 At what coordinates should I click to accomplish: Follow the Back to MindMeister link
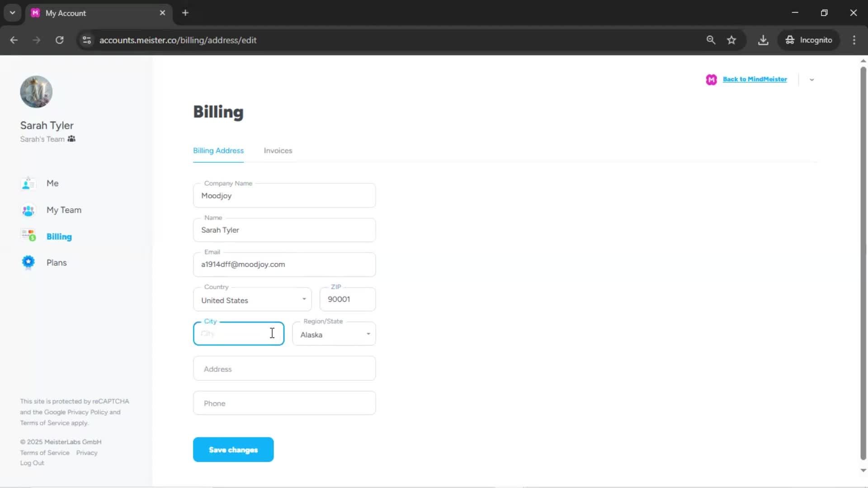[x=755, y=79]
